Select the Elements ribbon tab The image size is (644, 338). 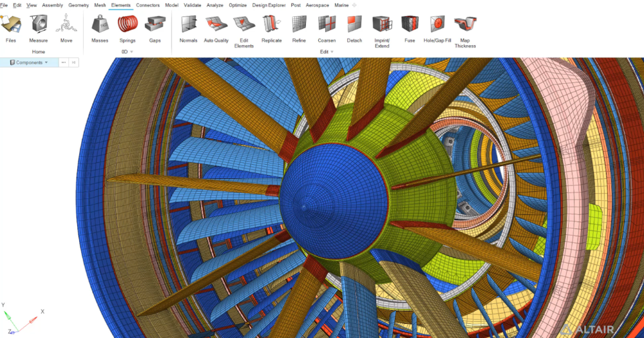(x=121, y=5)
